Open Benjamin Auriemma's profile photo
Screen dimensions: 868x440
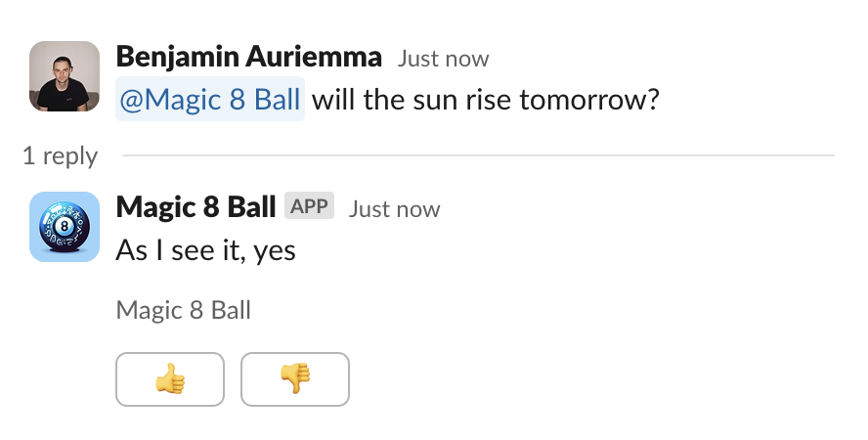pyautogui.click(x=65, y=76)
